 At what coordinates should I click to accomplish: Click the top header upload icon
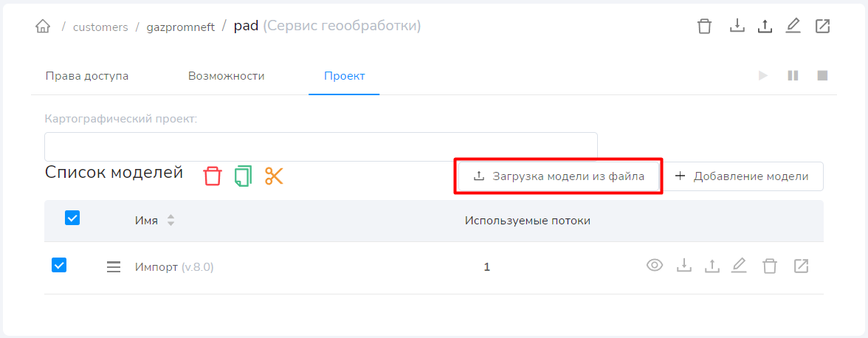(765, 27)
